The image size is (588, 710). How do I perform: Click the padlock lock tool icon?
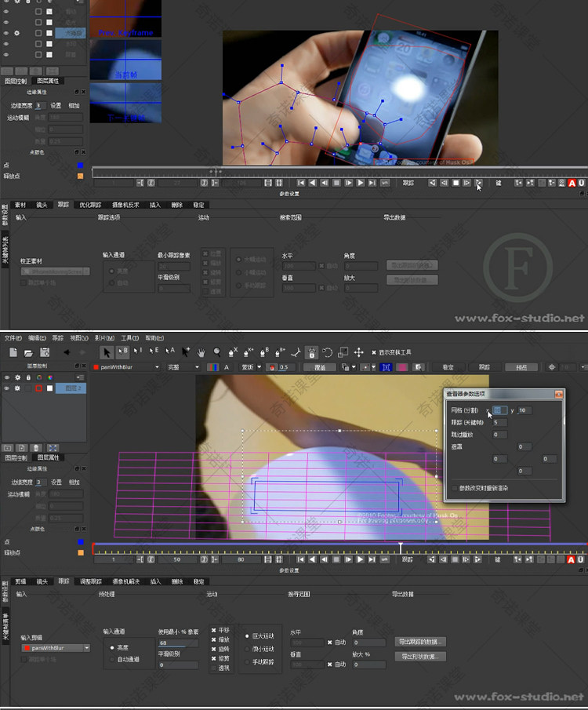[x=311, y=352]
